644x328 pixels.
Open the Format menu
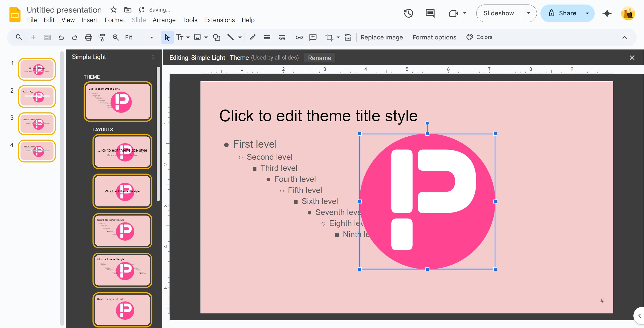(x=115, y=20)
